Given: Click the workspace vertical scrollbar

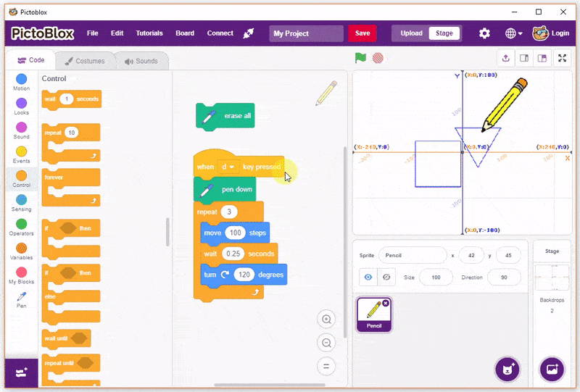Looking at the screenshot, I should [x=345, y=242].
